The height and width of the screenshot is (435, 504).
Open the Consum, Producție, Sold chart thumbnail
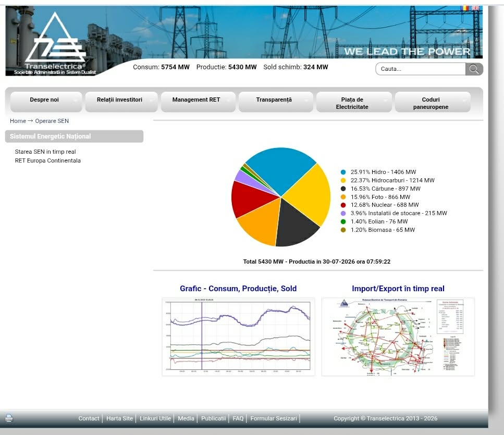pos(238,337)
